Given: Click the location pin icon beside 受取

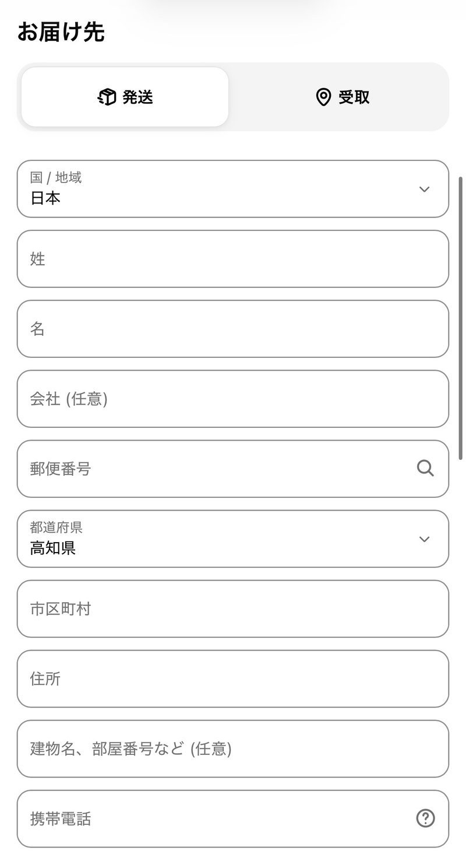Looking at the screenshot, I should point(323,97).
